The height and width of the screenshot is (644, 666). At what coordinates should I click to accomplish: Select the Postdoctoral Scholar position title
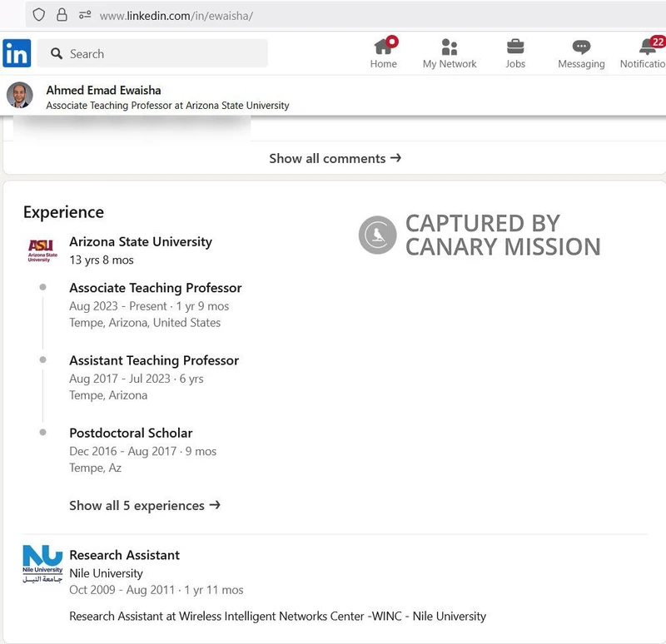pos(131,433)
